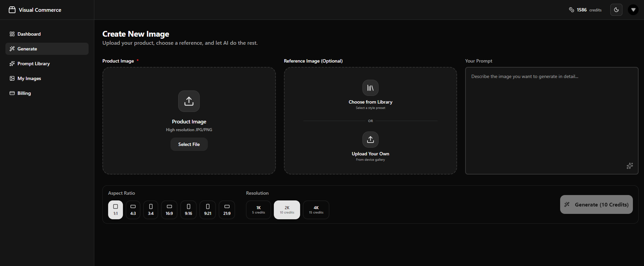Pick the 21:9 ultrawide aspect ratio
Image resolution: width=644 pixels, height=266 pixels.
pyautogui.click(x=227, y=210)
